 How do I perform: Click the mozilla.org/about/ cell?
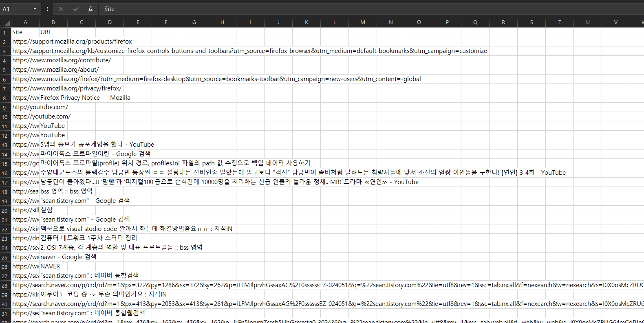[55, 70]
